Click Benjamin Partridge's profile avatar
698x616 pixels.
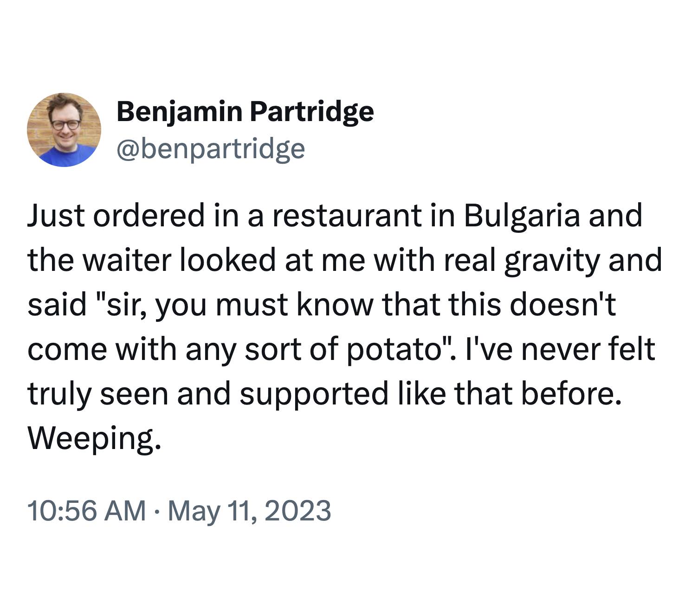coord(64,129)
